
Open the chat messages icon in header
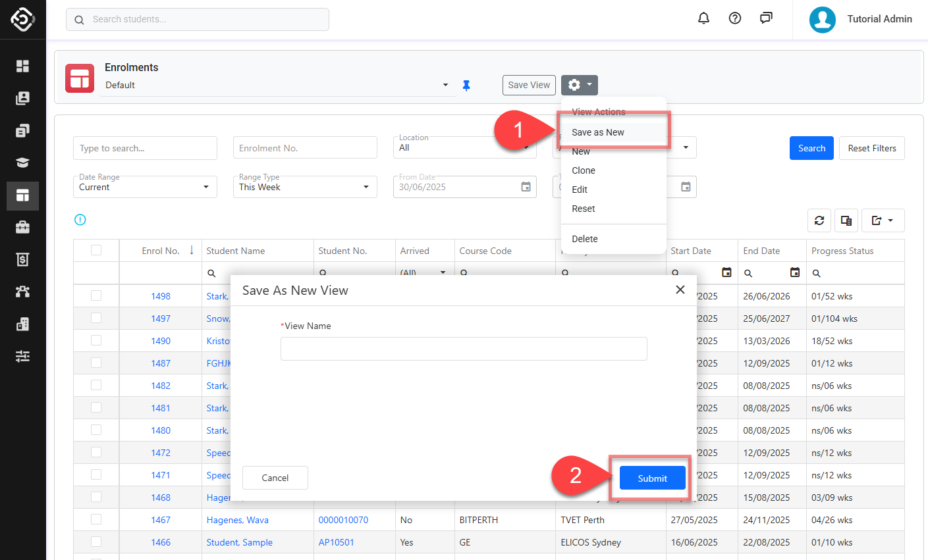[766, 18]
